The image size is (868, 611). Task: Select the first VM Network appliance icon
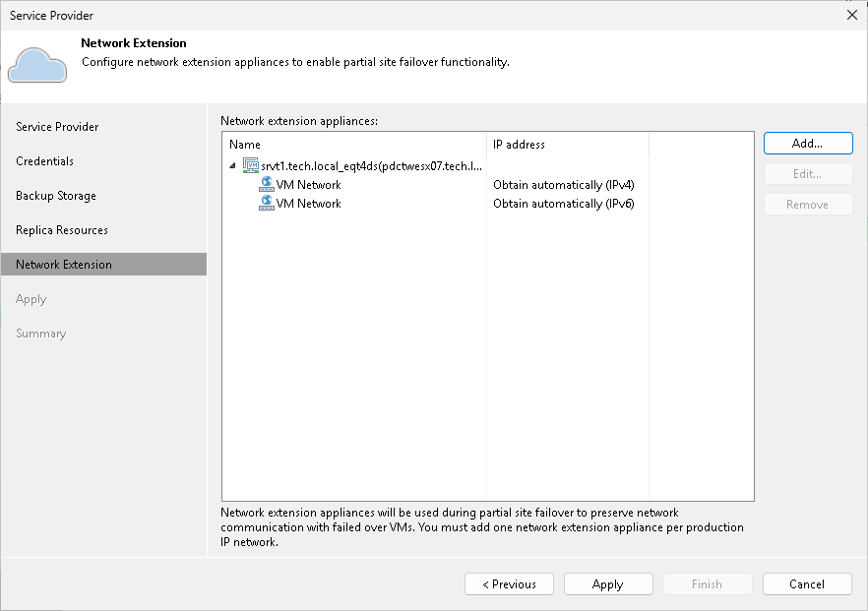point(264,184)
